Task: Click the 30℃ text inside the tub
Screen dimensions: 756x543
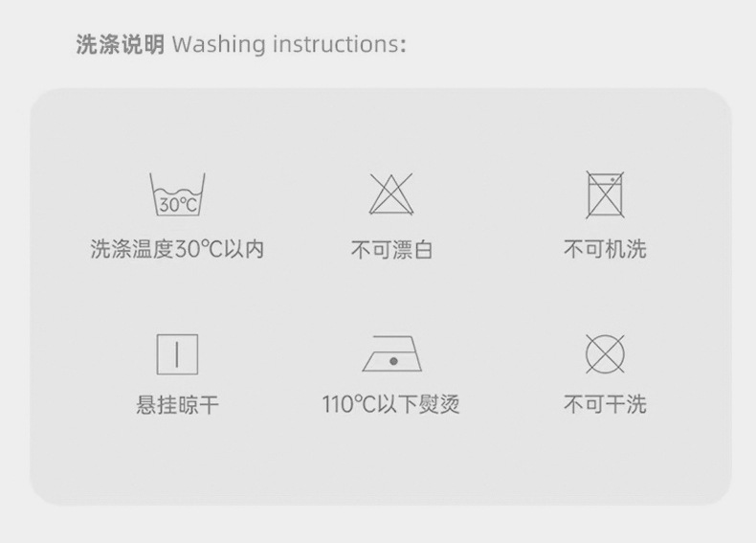Action: click(x=178, y=205)
